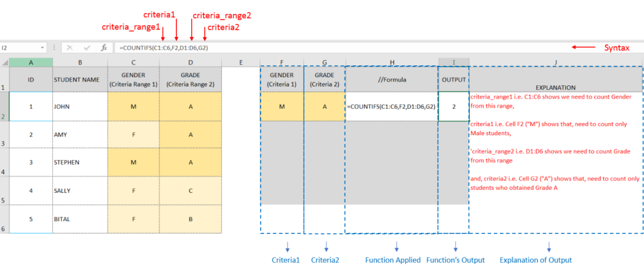Click the STUDENT NAME header cell
644x277 pixels.
[80, 80]
